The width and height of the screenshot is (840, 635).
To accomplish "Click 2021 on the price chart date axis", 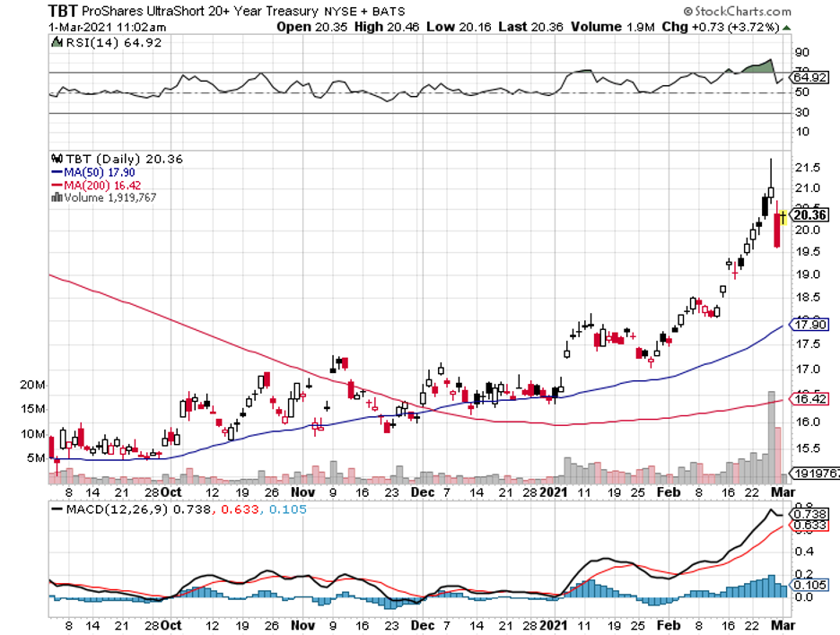I will coord(554,492).
